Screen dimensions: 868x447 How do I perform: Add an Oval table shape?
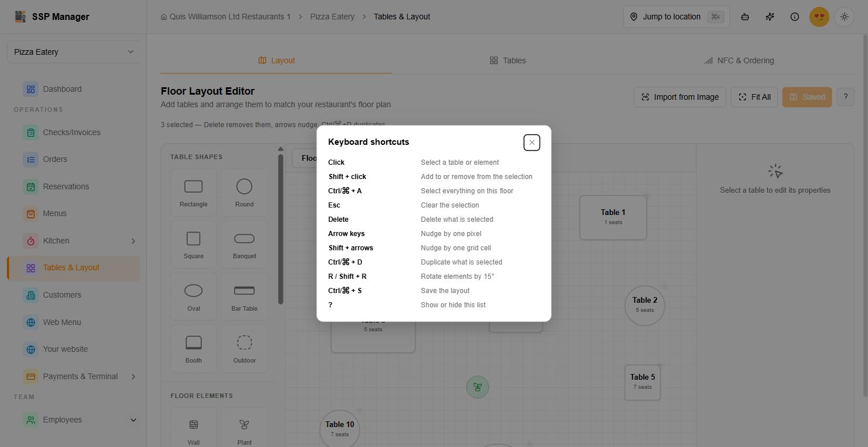193,297
